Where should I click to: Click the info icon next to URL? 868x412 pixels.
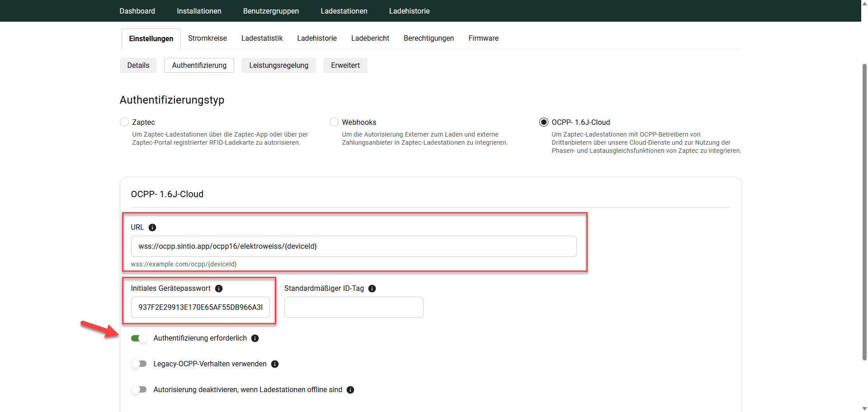coord(152,227)
